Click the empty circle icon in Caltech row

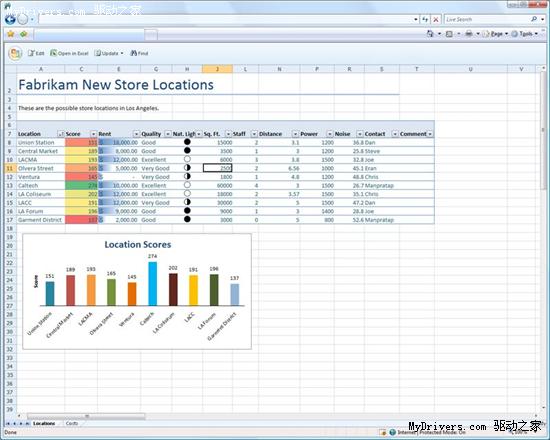187,185
